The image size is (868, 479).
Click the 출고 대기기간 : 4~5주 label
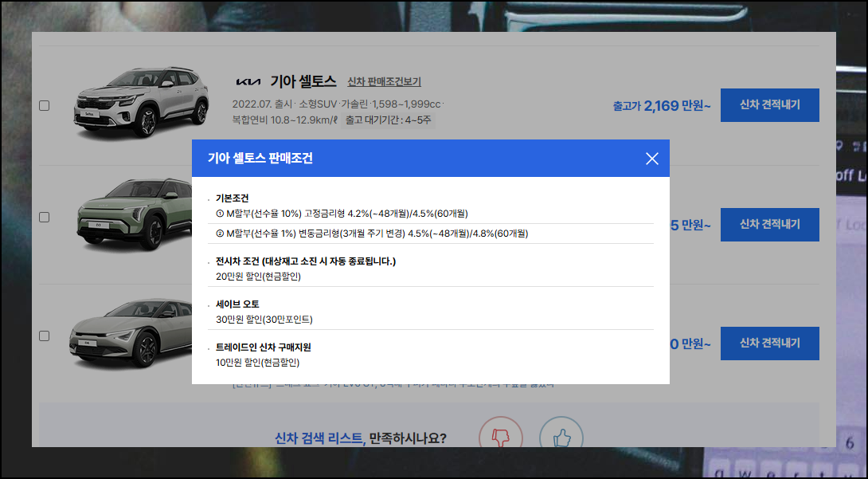[388, 120]
